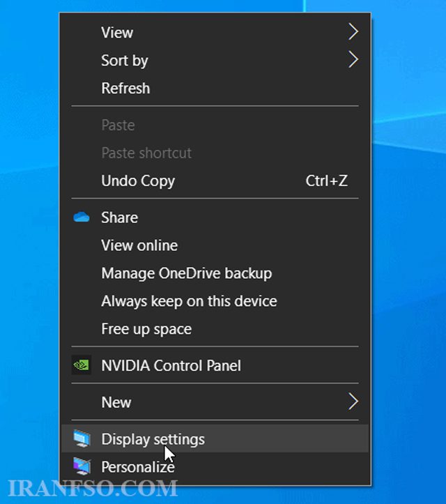Image resolution: width=446 pixels, height=504 pixels.
Task: Open Manage OneDrive backup
Action: (215, 273)
